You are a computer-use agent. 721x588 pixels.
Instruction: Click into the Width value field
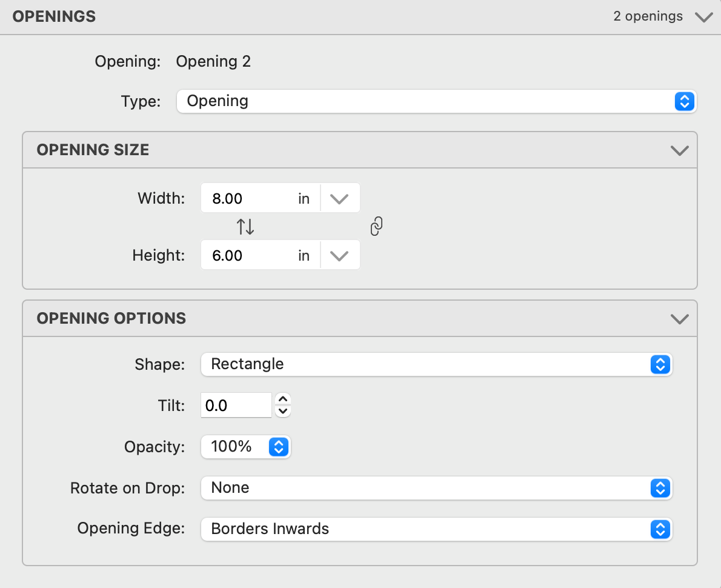coord(248,199)
